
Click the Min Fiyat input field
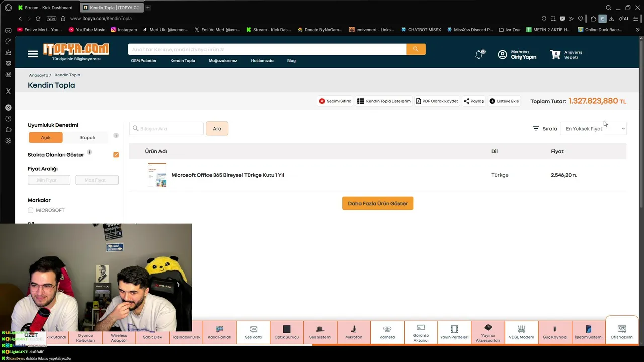[49, 180]
